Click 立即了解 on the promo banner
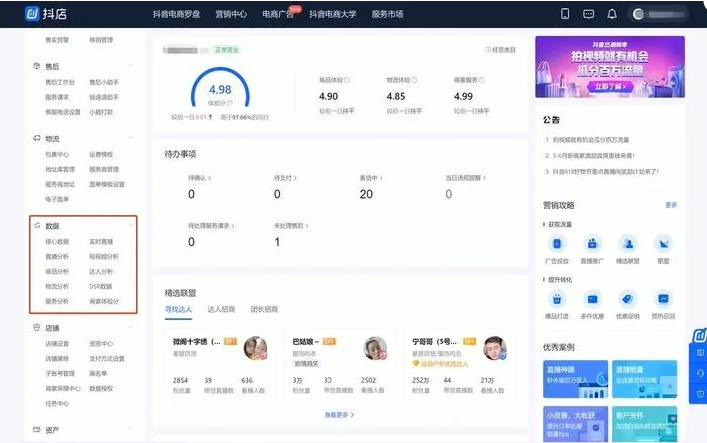 coord(610,86)
